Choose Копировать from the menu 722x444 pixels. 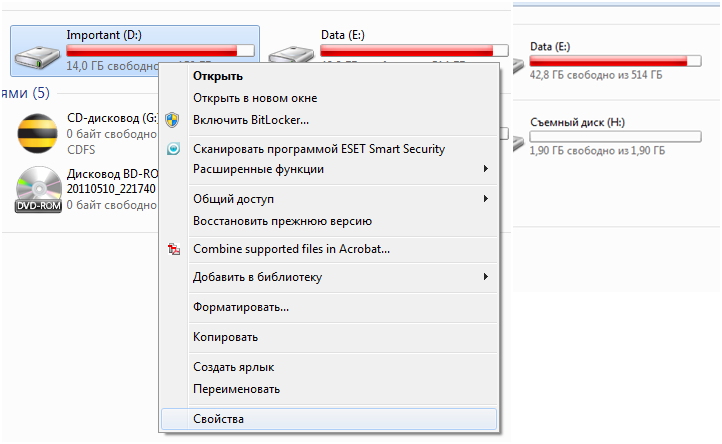[x=226, y=337]
